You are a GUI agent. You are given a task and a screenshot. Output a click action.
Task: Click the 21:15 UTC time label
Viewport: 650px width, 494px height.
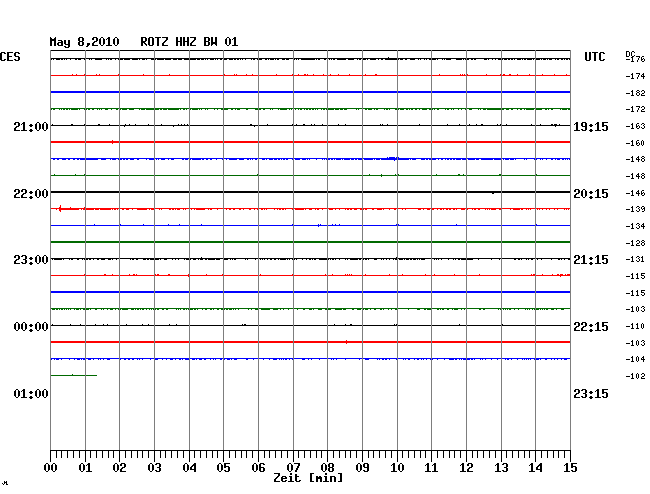pyautogui.click(x=591, y=260)
